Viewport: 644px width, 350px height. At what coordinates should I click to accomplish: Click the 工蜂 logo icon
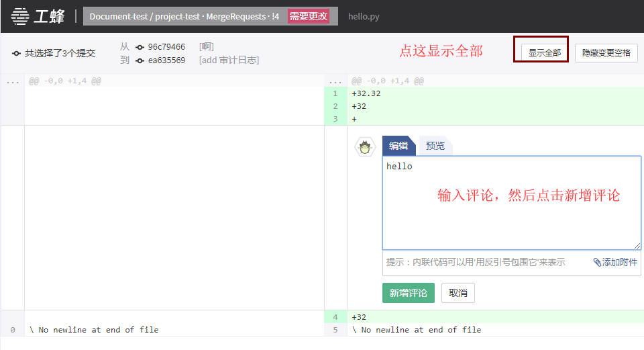[20, 16]
